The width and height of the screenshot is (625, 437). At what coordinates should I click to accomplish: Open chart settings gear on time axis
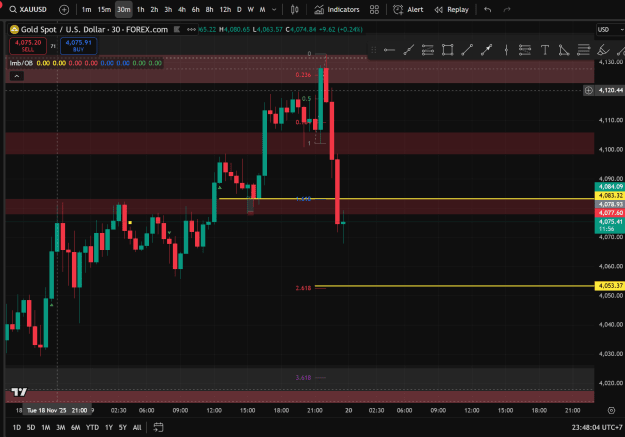[x=611, y=410]
